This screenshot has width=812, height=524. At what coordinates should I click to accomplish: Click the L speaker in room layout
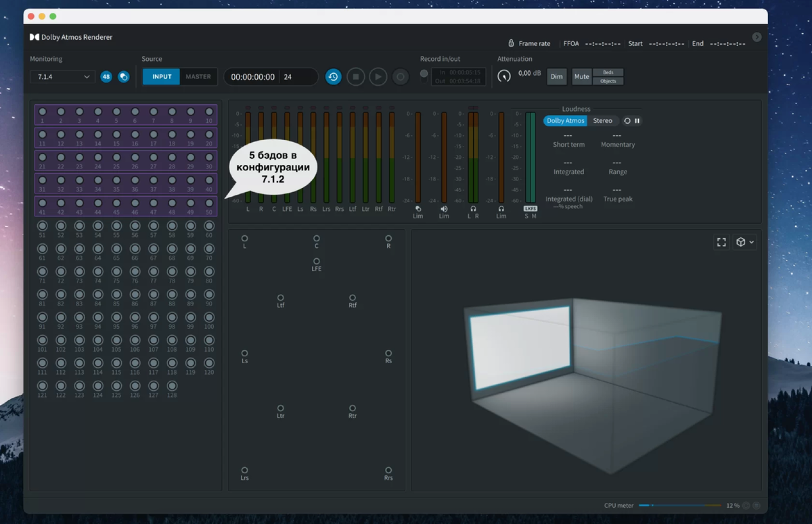pyautogui.click(x=245, y=239)
